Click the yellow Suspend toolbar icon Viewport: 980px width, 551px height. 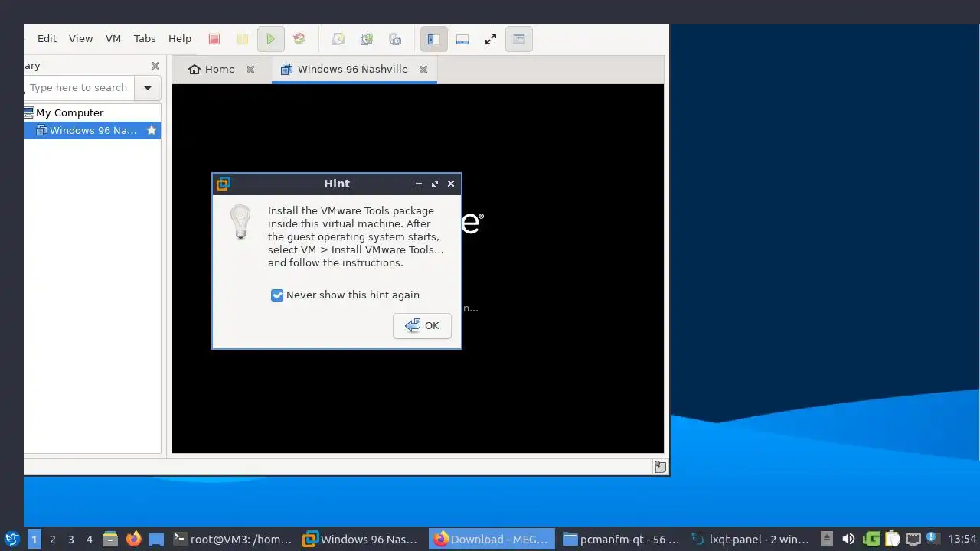tap(242, 39)
